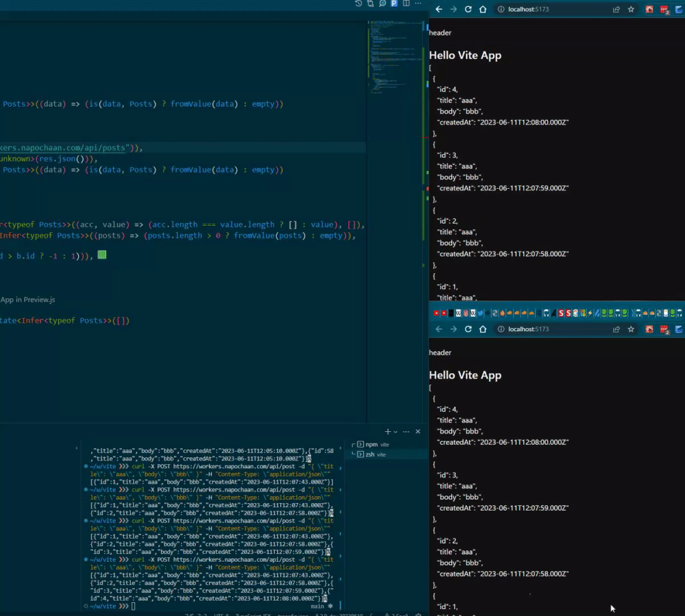Close the terminal panel with the X

(x=418, y=432)
